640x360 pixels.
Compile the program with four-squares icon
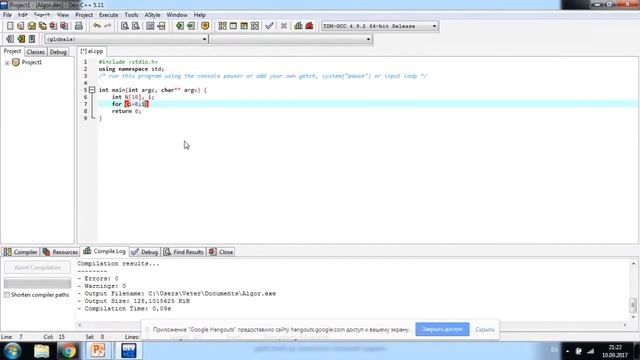click(x=222, y=26)
